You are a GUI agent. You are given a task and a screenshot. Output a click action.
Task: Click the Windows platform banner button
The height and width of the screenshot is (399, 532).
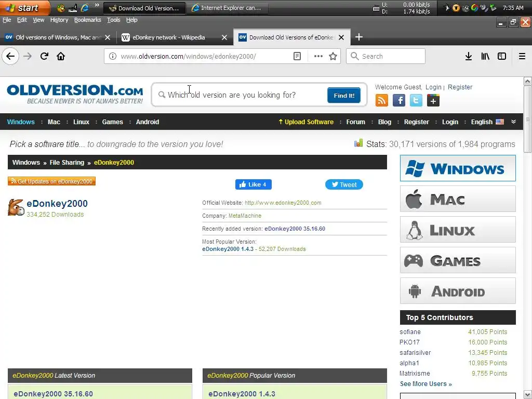(458, 168)
